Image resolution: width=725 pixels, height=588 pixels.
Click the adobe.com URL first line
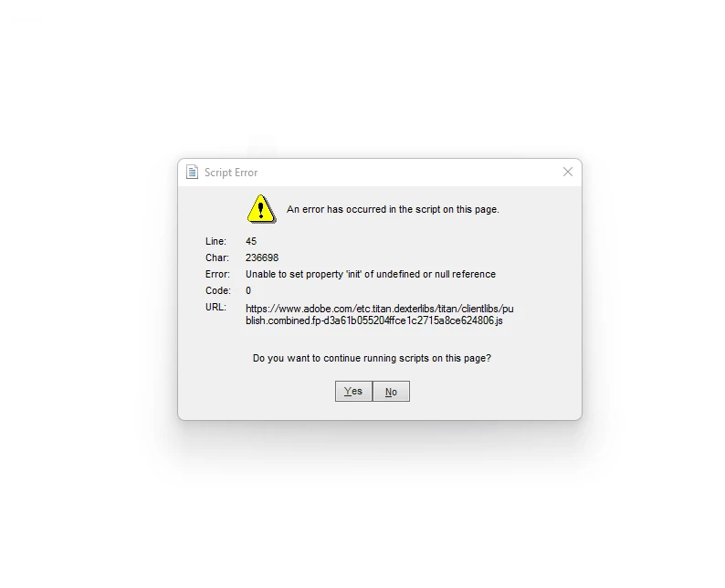pyautogui.click(x=380, y=309)
